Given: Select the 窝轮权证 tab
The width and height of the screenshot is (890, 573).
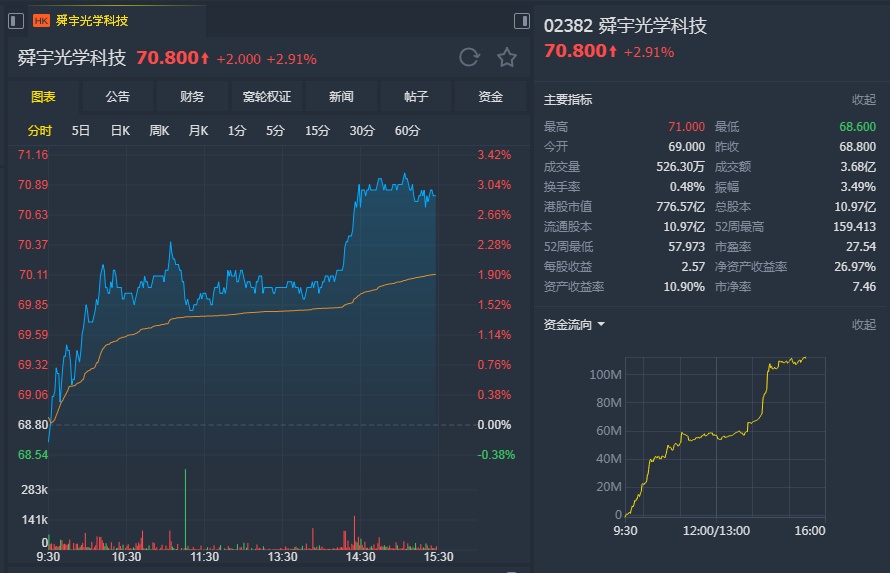Looking at the screenshot, I should pos(267,96).
